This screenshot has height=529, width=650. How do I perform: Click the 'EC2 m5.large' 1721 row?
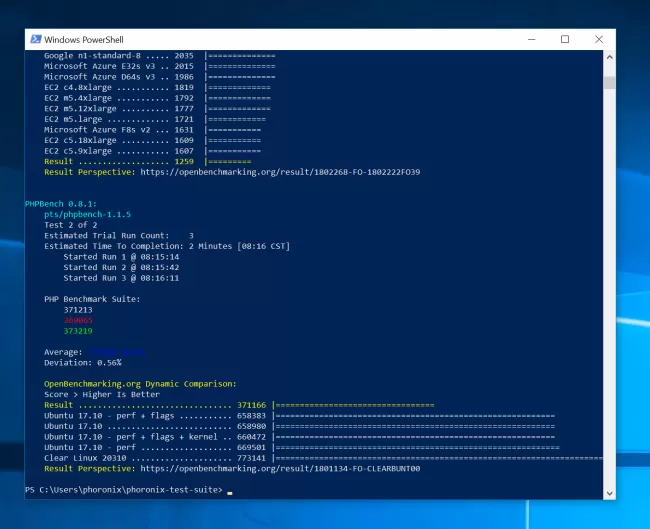point(155,119)
